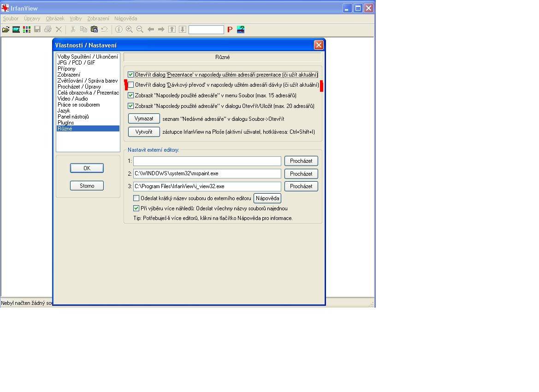539x392 pixels.
Task: Open the Zobrazení menu
Action: [98, 18]
